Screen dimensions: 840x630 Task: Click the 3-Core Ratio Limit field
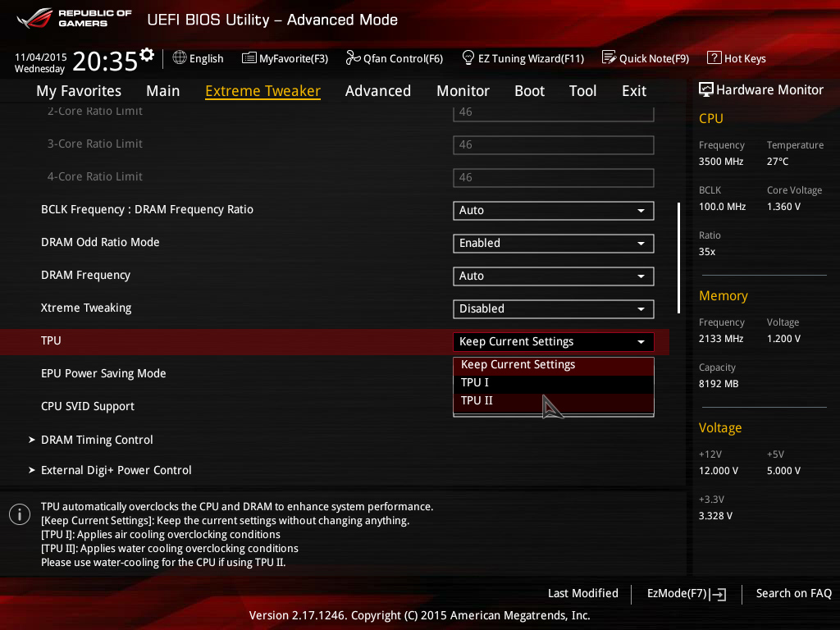tap(554, 144)
